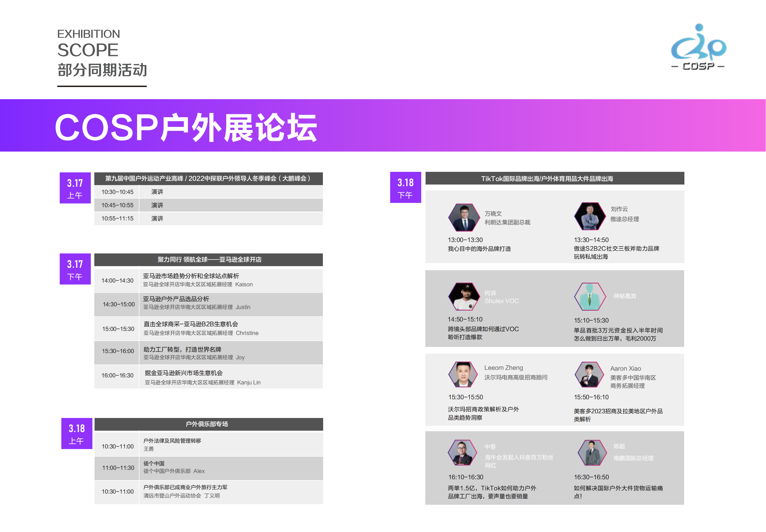Select 户外法律及风险管理转移 title
Viewport: 766px width, 532px height.
tap(172, 441)
